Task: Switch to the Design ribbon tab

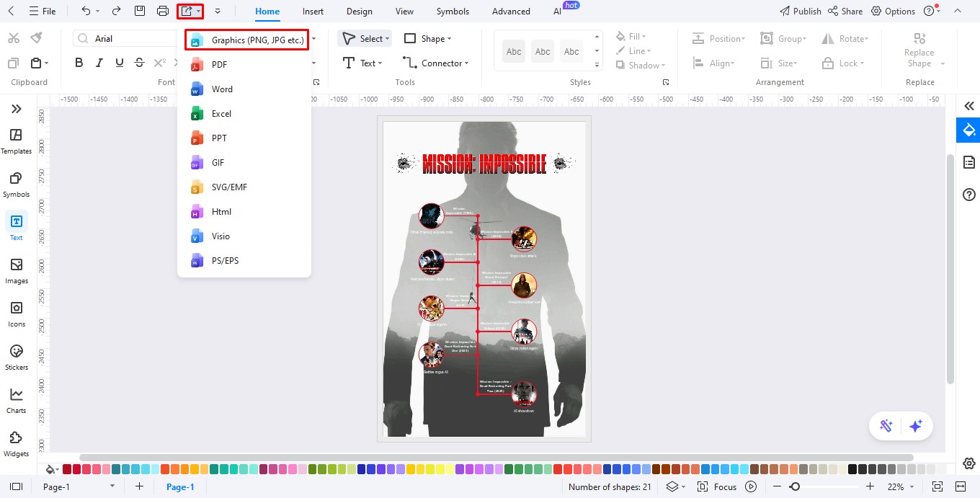Action: pos(359,12)
